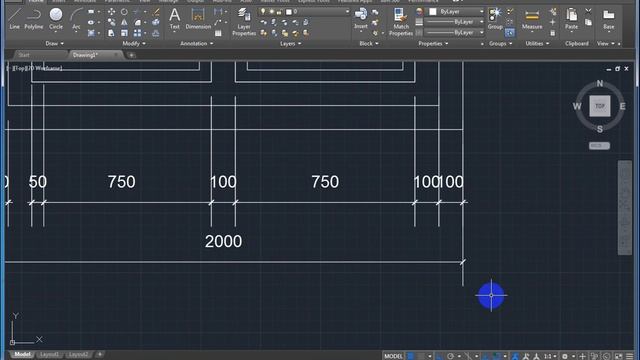Toggle MODEL space button in status bar
The image size is (640, 360).
coord(393,356)
